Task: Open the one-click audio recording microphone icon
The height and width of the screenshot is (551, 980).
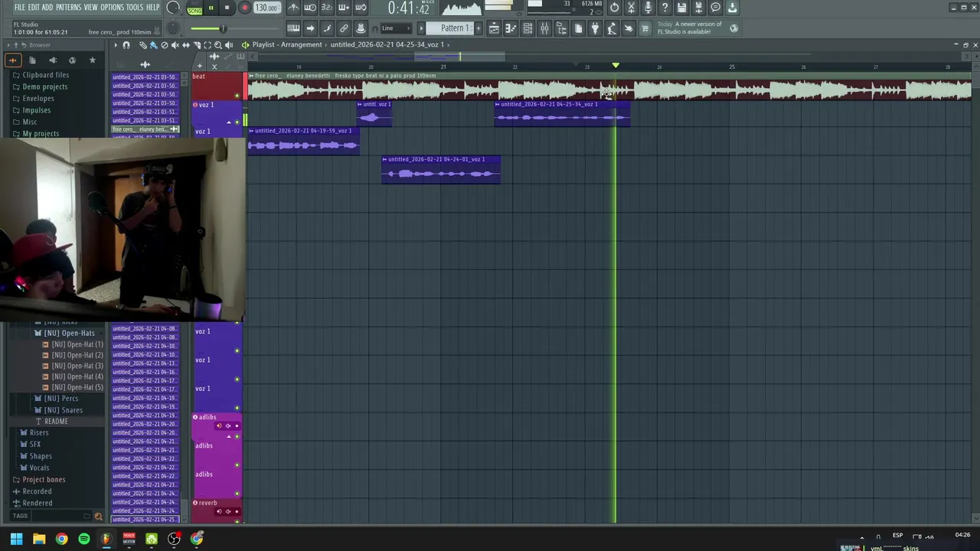Action: [648, 8]
